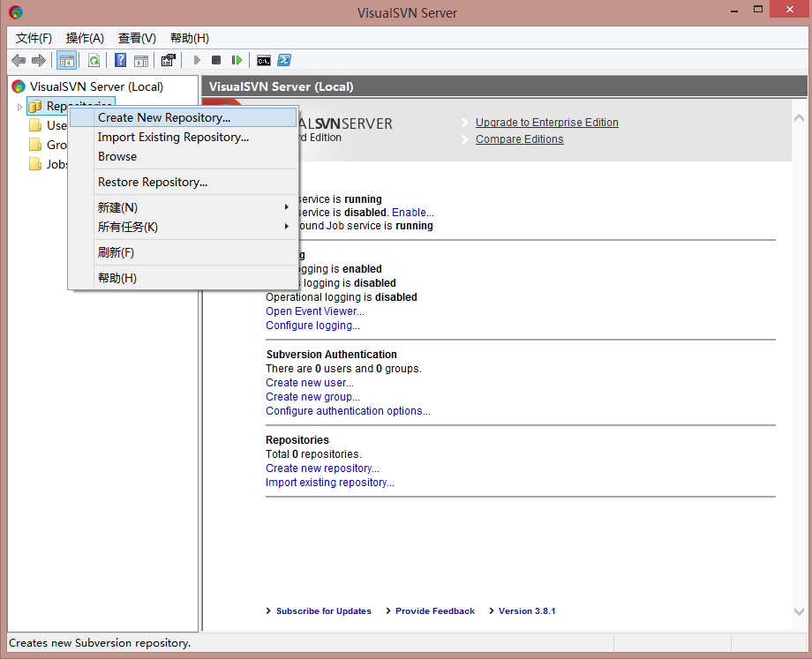
Task: Choose Create New Repository... from context menu
Action: (184, 117)
